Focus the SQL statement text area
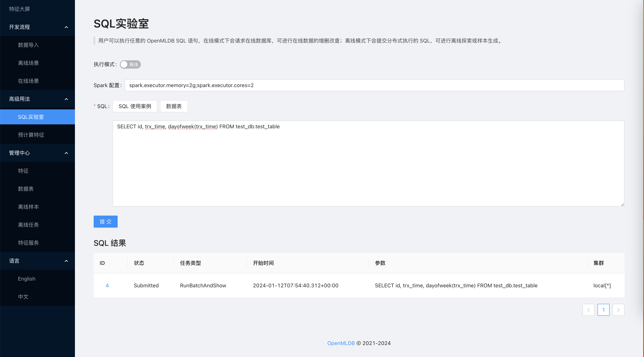Image resolution: width=644 pixels, height=357 pixels. (x=368, y=164)
